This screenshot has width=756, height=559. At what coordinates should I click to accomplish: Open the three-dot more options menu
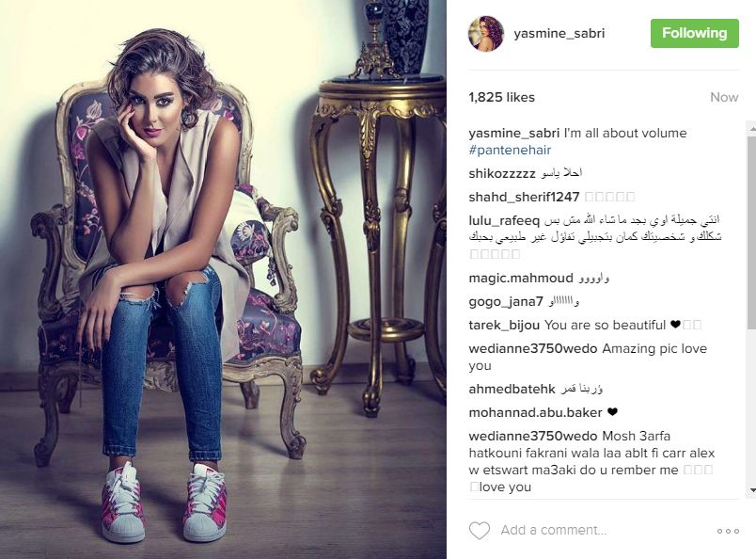728,531
